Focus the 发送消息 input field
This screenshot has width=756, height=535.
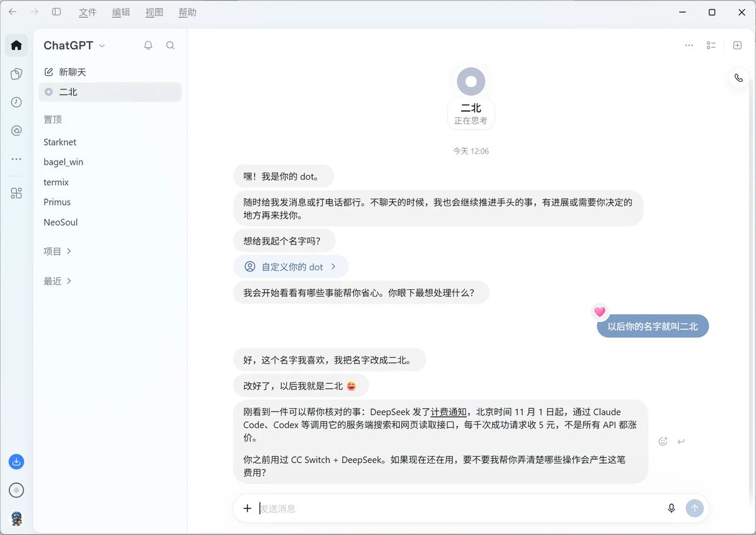pos(460,508)
